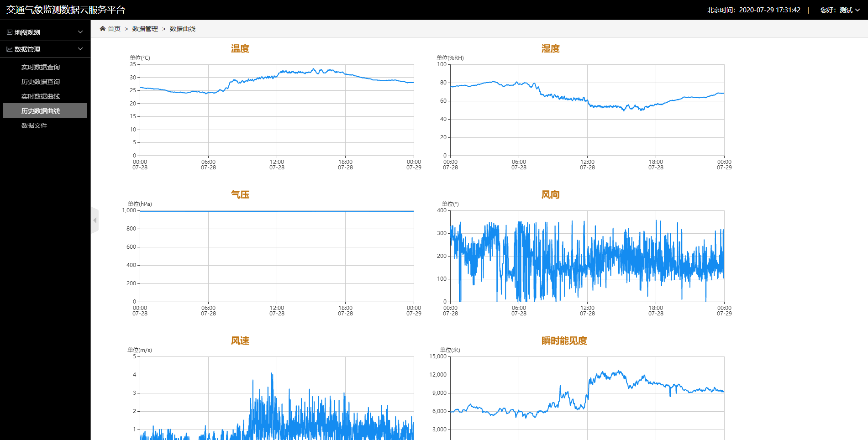Expand the 地图观测 menu chevron
The height and width of the screenshot is (440, 868).
[80, 32]
